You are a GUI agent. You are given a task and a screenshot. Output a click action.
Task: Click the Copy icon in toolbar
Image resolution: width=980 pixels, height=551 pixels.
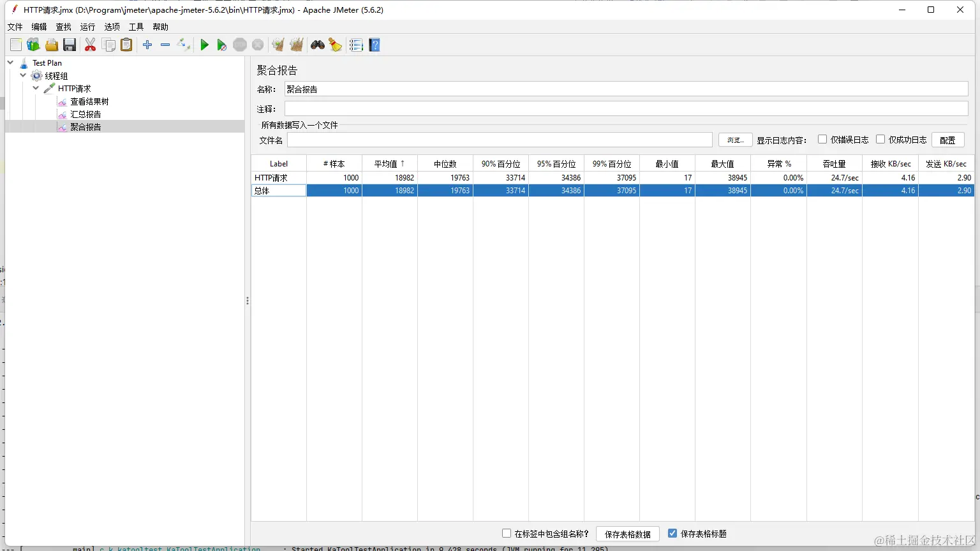pyautogui.click(x=109, y=45)
